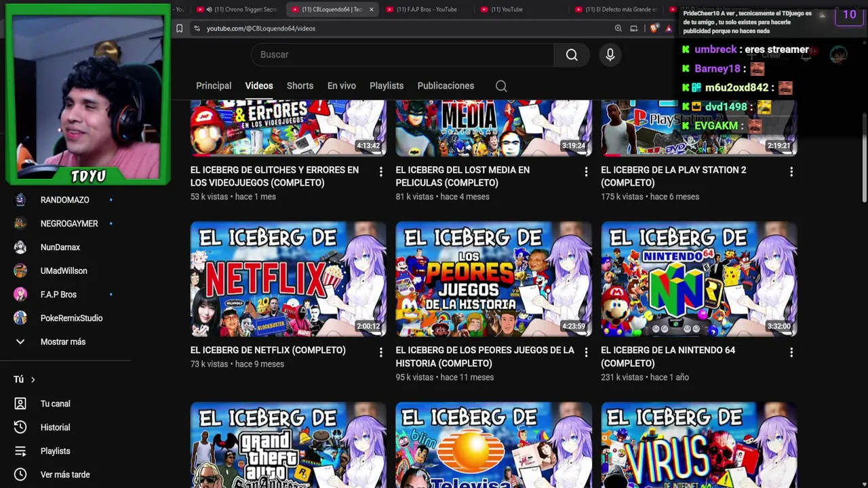
Task: Open title El Iceberg de la Nintendo 64
Action: (668, 357)
